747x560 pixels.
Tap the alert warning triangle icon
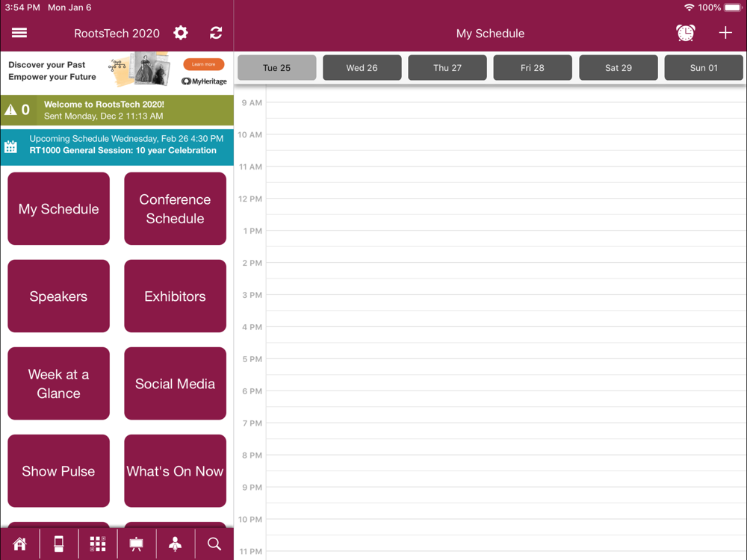[10, 110]
